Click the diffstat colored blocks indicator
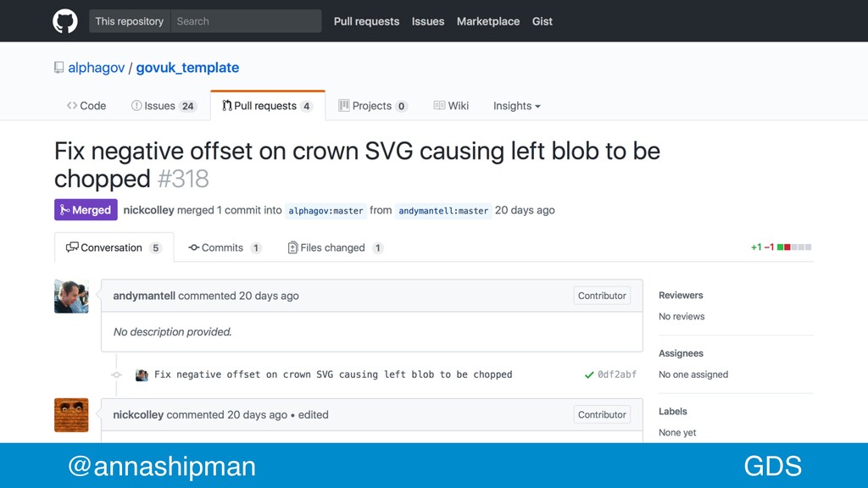 click(x=794, y=247)
